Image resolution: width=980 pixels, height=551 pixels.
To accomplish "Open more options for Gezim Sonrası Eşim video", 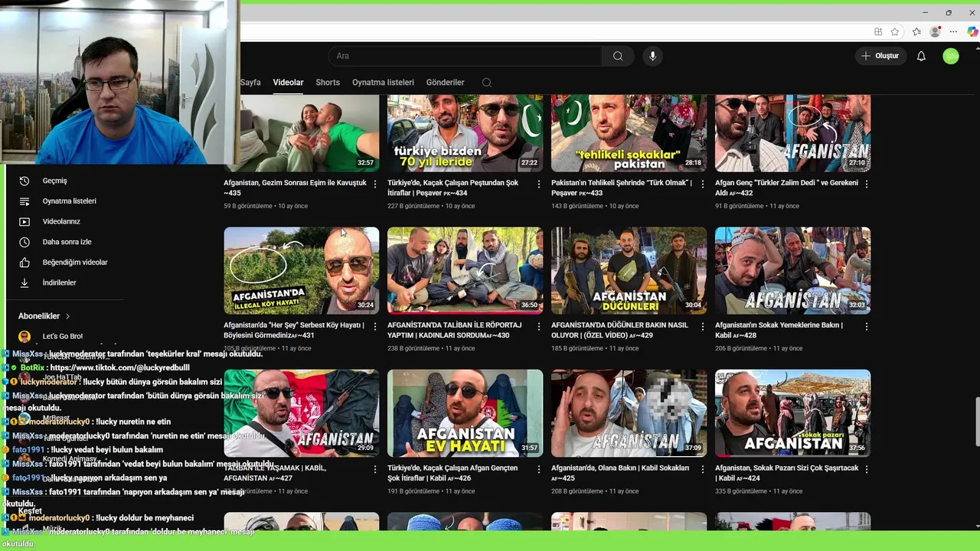I will [x=374, y=184].
